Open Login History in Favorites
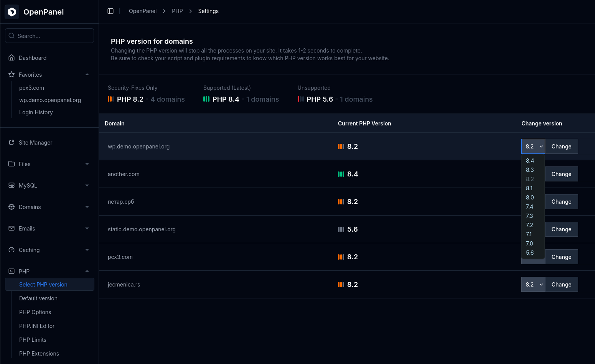 [x=36, y=112]
